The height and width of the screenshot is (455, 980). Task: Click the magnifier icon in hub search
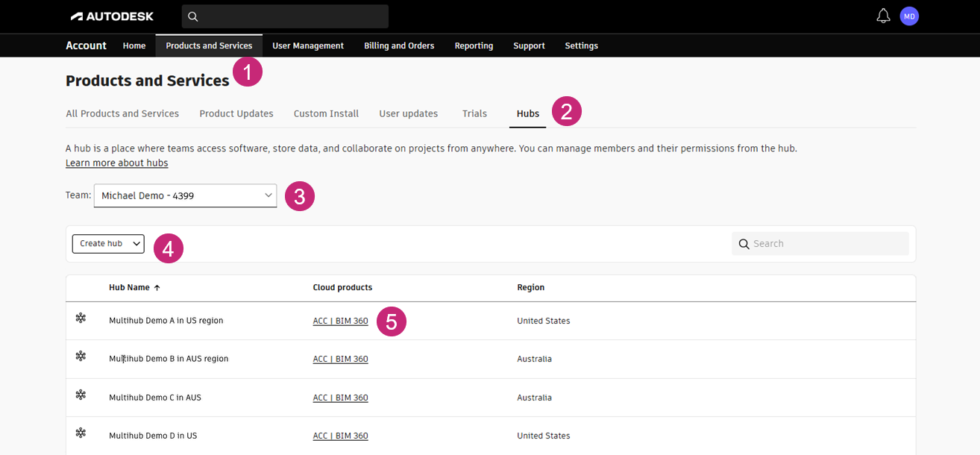tap(744, 243)
